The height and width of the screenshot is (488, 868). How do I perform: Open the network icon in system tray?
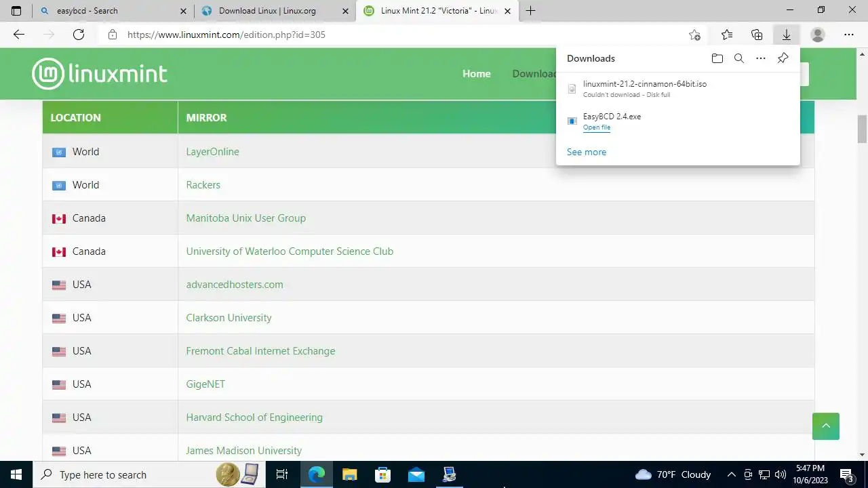coord(764,474)
